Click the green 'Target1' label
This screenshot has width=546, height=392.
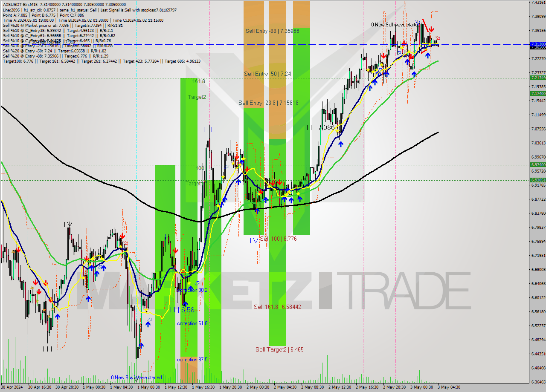(x=194, y=184)
